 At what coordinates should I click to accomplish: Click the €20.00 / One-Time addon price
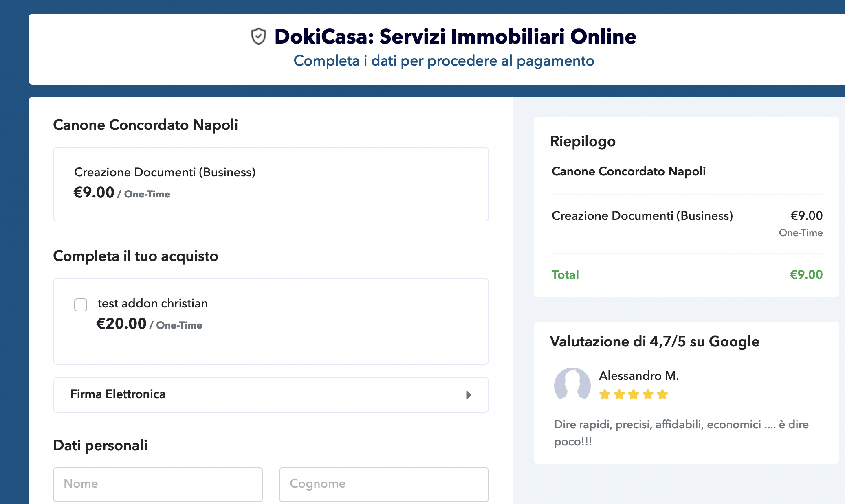149,324
